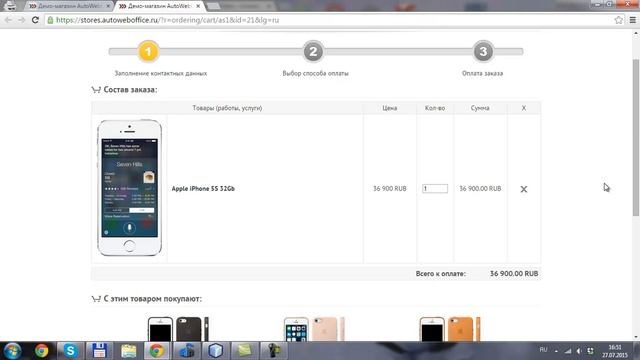Click 'Сумма' column header
640x360 pixels.
pos(480,108)
